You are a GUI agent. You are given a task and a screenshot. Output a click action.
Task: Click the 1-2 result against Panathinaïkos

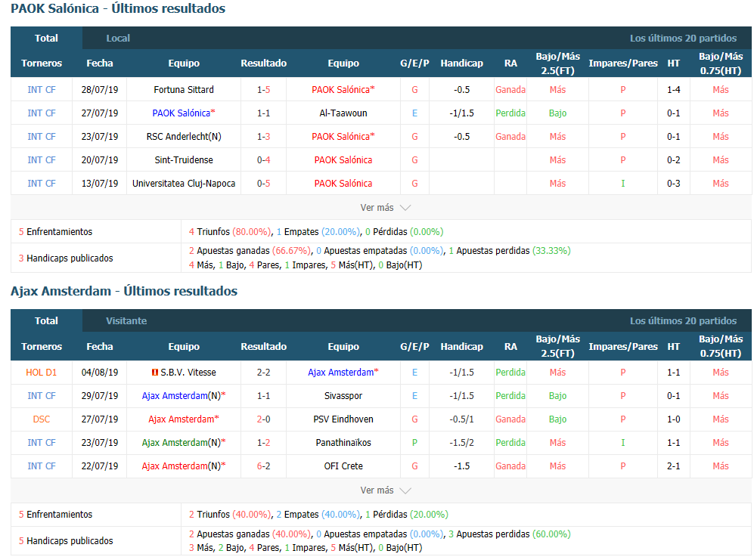click(263, 443)
